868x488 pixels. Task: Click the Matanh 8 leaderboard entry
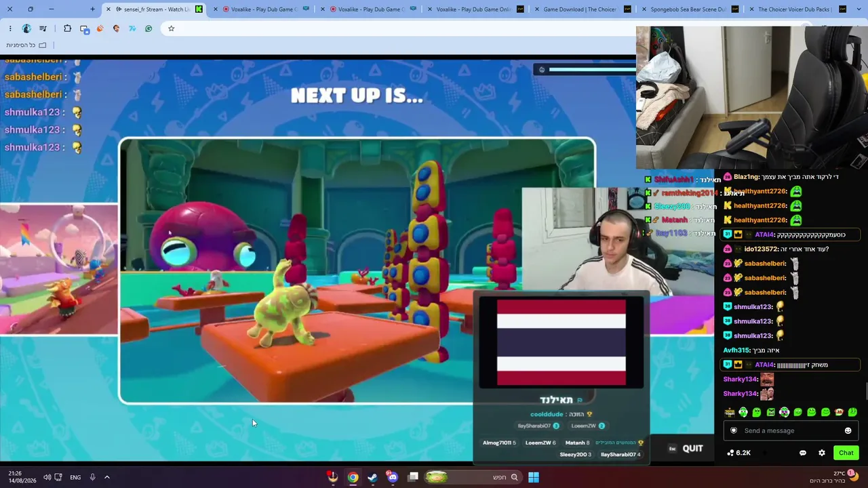click(577, 443)
